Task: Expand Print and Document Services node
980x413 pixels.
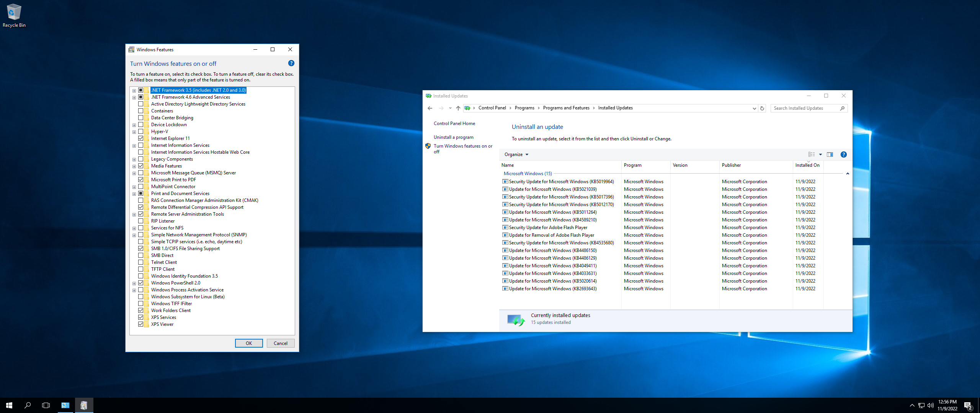Action: (x=134, y=194)
